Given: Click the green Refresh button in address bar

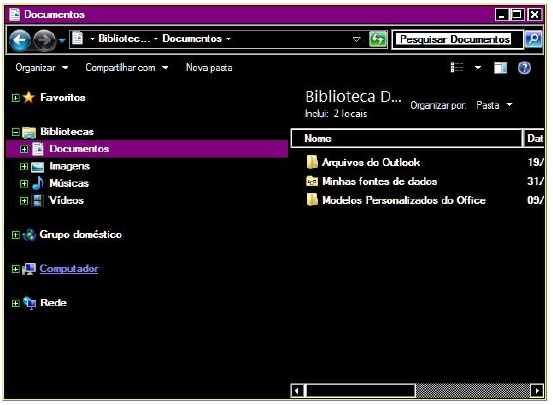Looking at the screenshot, I should click(x=378, y=39).
